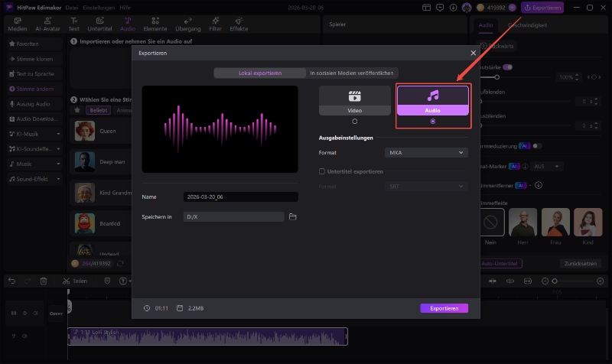
Task: Switch to Lokal exportieren tab
Action: (x=259, y=73)
